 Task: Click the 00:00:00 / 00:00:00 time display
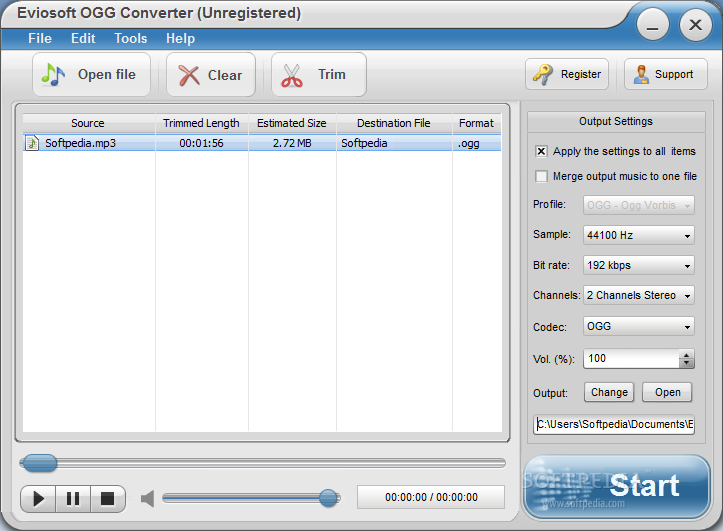coord(431,497)
